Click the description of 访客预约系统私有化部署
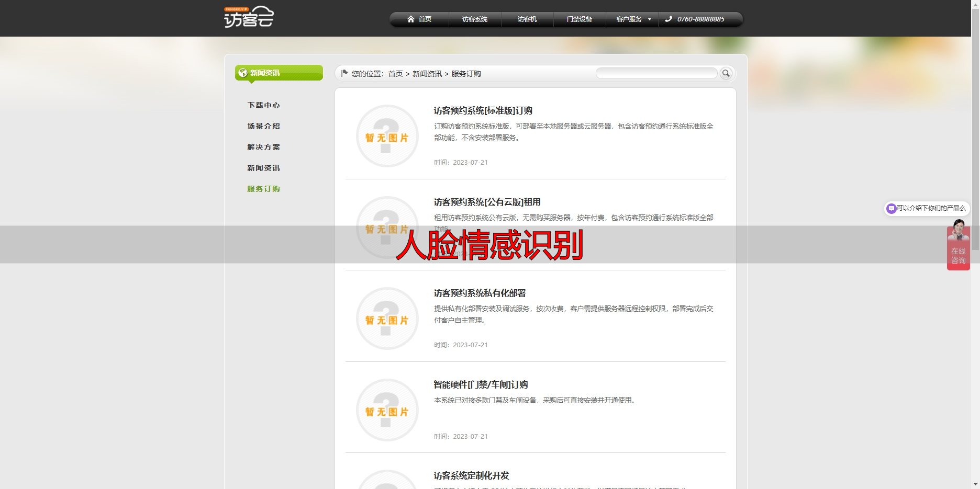The height and width of the screenshot is (489, 980). pyautogui.click(x=574, y=314)
